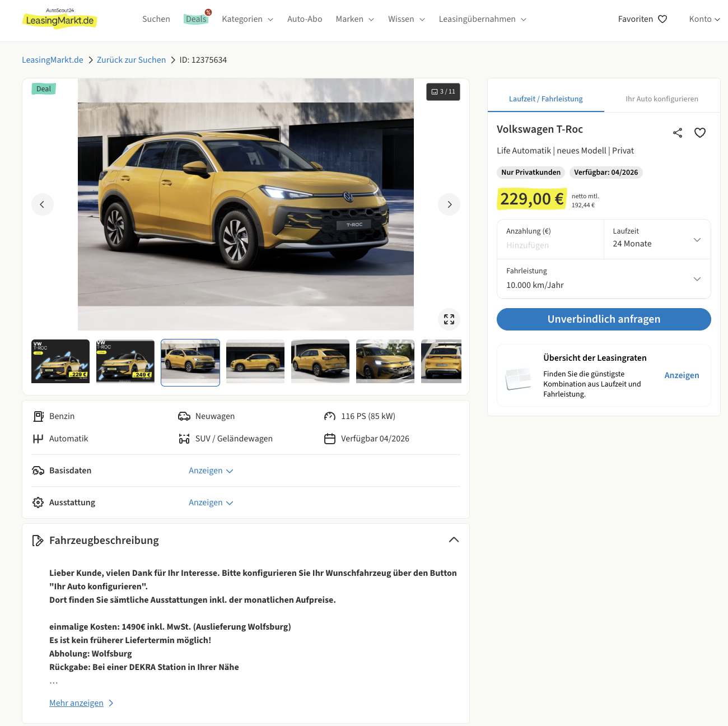Viewport: 728px width, 726px height.
Task: Add car to favorites with heart icon
Action: 700,133
